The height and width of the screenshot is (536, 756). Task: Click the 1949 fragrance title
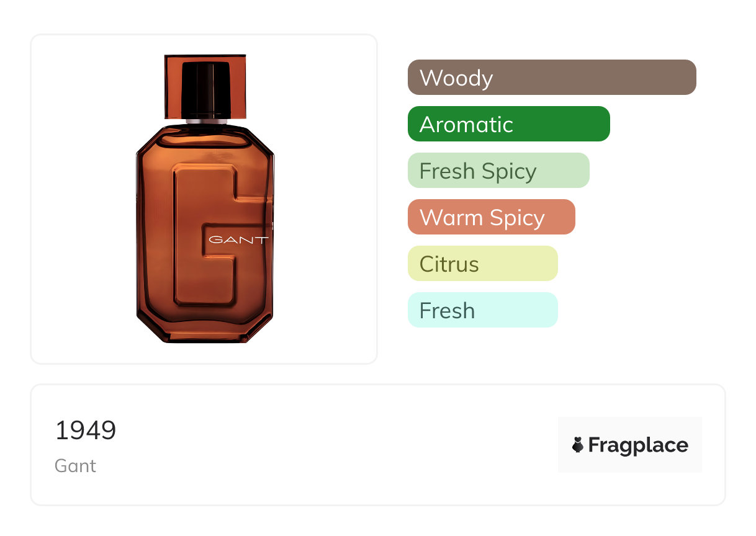point(86,430)
